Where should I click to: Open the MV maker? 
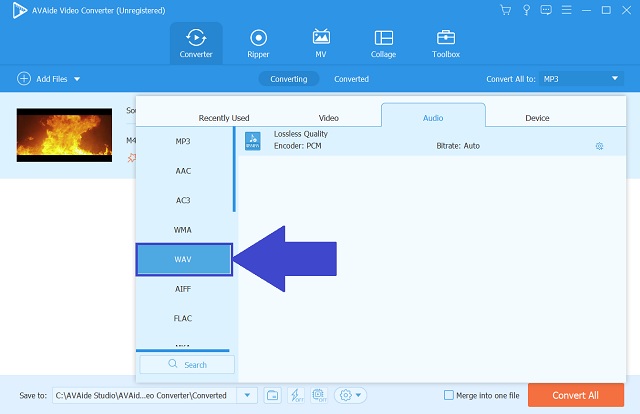(321, 43)
